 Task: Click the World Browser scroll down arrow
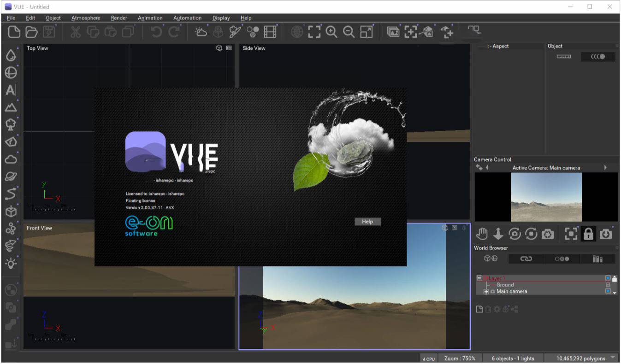614,293
